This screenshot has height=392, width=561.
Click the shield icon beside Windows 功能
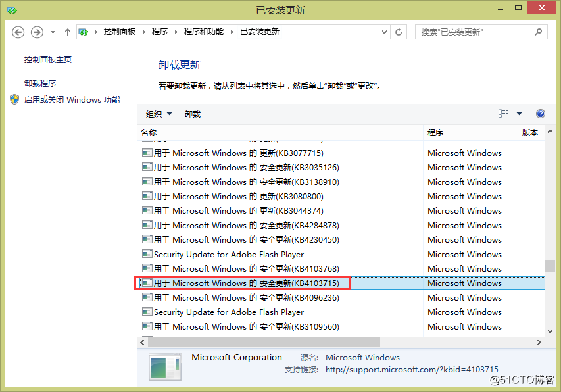click(14, 100)
